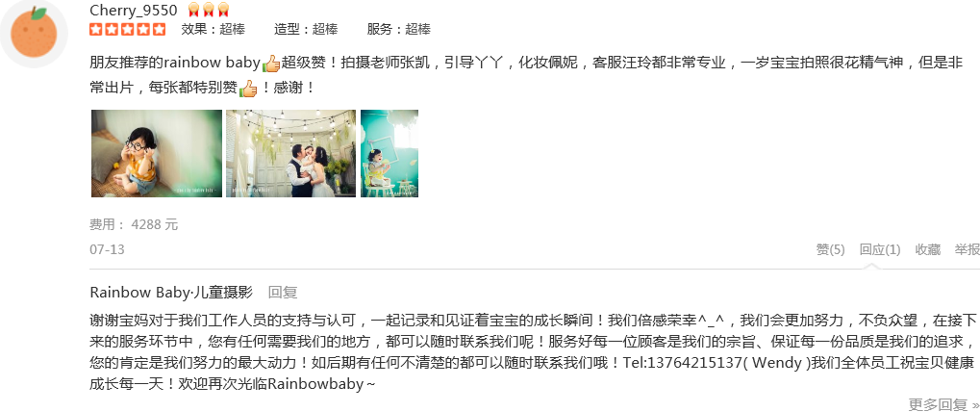The image size is (980, 412).
Task: Toggle the 回应(1) replies section
Action: pos(879,249)
